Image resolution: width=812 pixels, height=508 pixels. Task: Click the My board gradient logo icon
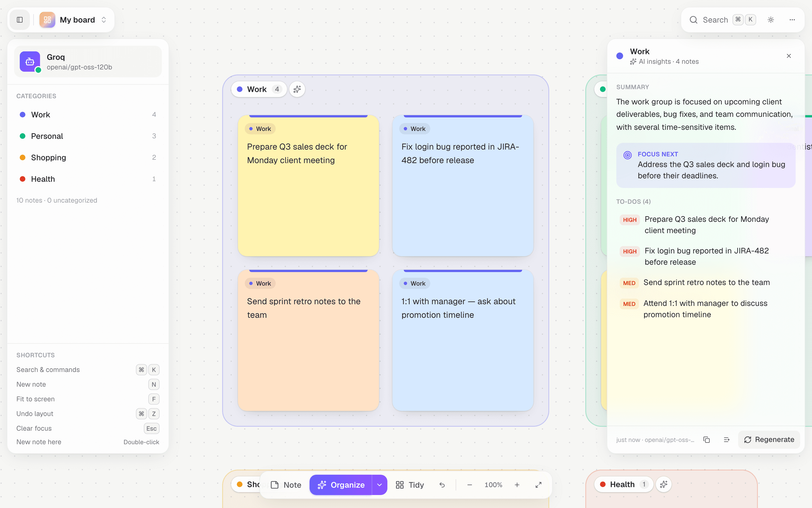(47, 20)
